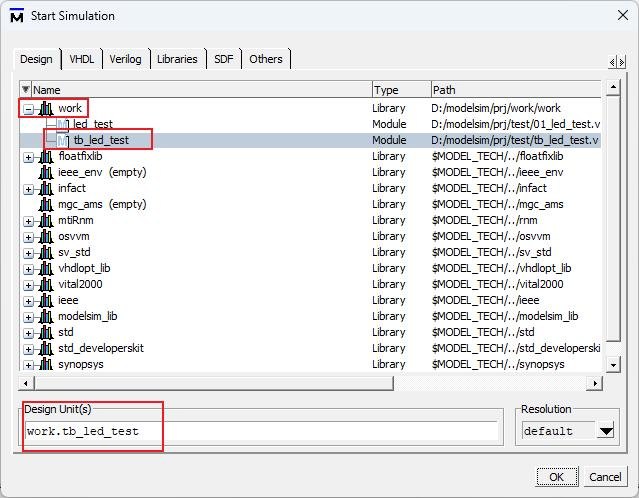Click the vhdlopt_lib library icon

pos(46,269)
